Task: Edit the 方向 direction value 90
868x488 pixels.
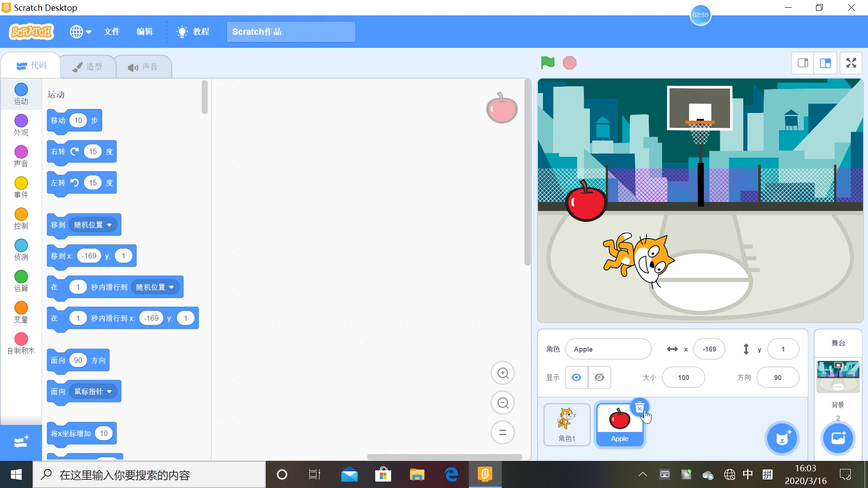Action: pyautogui.click(x=778, y=378)
